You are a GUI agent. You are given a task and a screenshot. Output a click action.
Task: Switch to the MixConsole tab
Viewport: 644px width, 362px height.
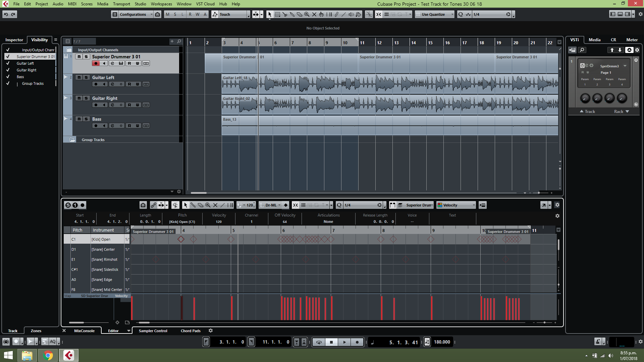coord(84,331)
